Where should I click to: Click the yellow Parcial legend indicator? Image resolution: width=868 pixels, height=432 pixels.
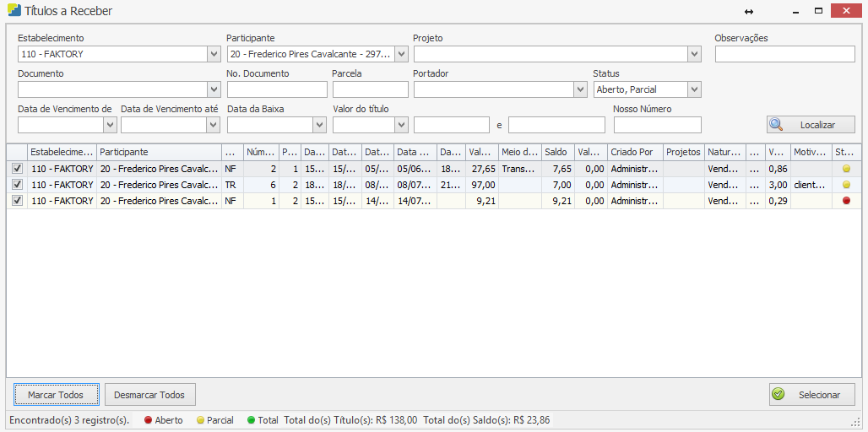pos(200,420)
